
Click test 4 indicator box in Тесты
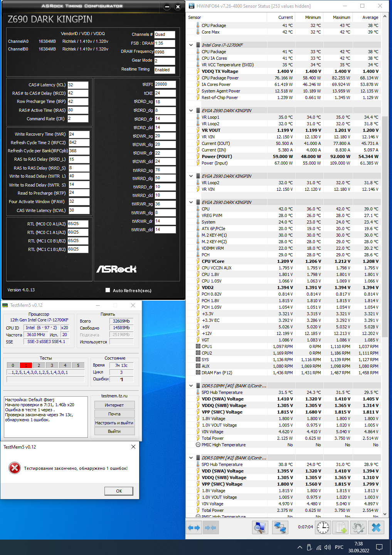click(65, 365)
